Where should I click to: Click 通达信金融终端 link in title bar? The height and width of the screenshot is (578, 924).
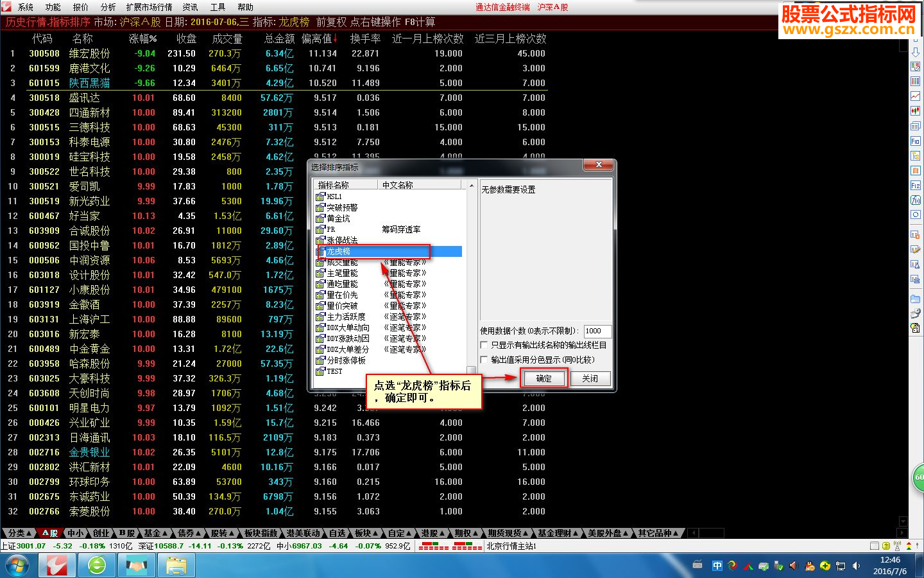(502, 7)
